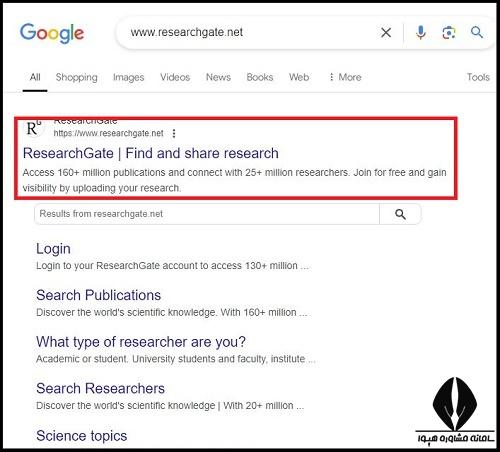Click the ResearchGate RG favicon
Image resolution: width=500 pixels, height=452 pixels.
tap(33, 128)
